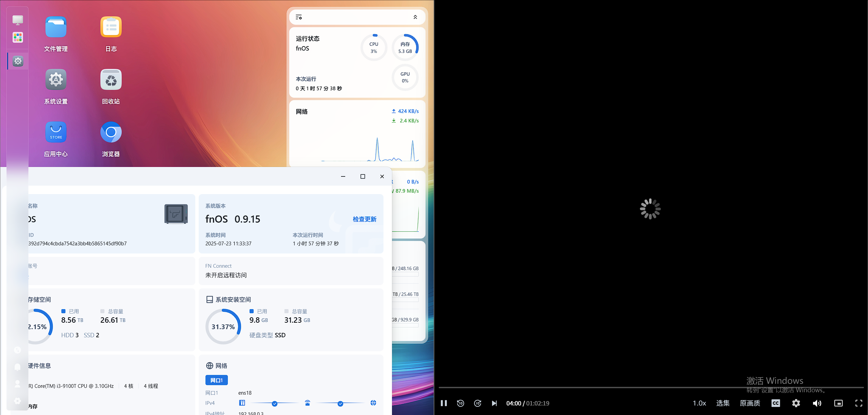The image size is (868, 415).
Task: Open the bottom gear settings in sidebar
Action: [x=18, y=401]
